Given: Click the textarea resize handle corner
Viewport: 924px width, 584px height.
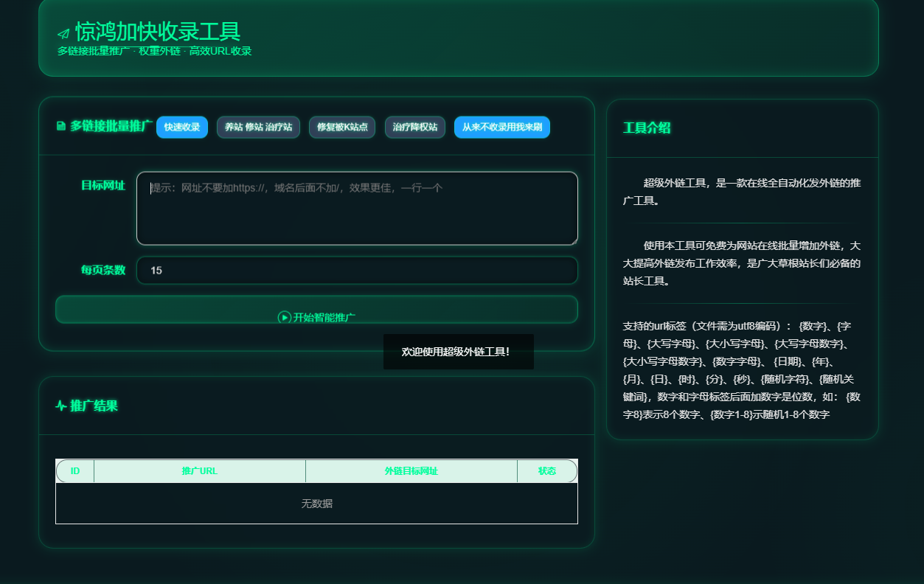Looking at the screenshot, I should pos(573,240).
